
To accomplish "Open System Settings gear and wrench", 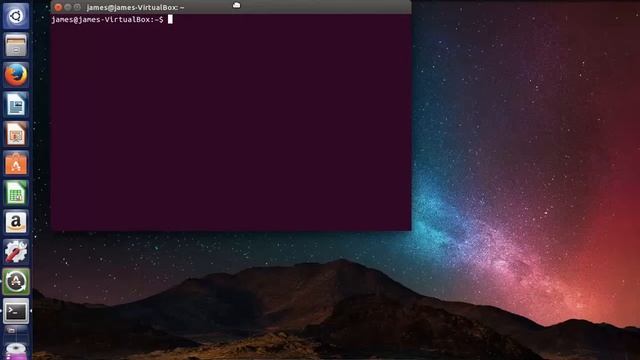I will (x=16, y=252).
